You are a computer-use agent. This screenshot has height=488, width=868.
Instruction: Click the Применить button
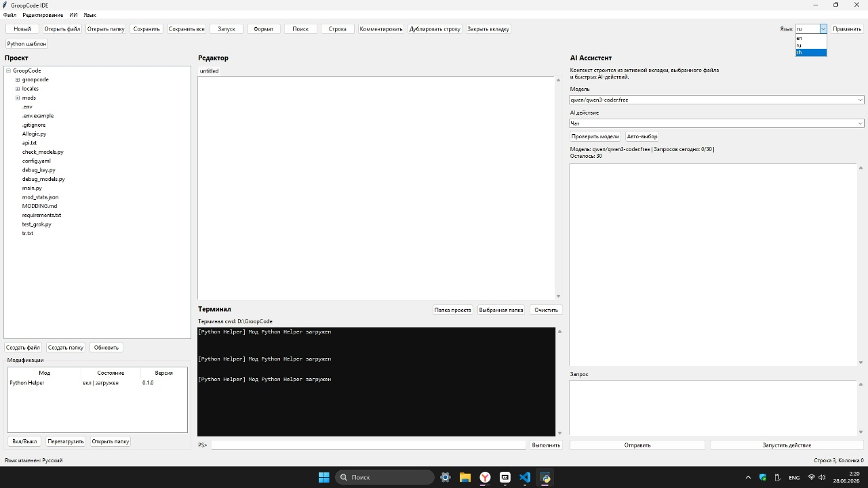click(x=847, y=29)
